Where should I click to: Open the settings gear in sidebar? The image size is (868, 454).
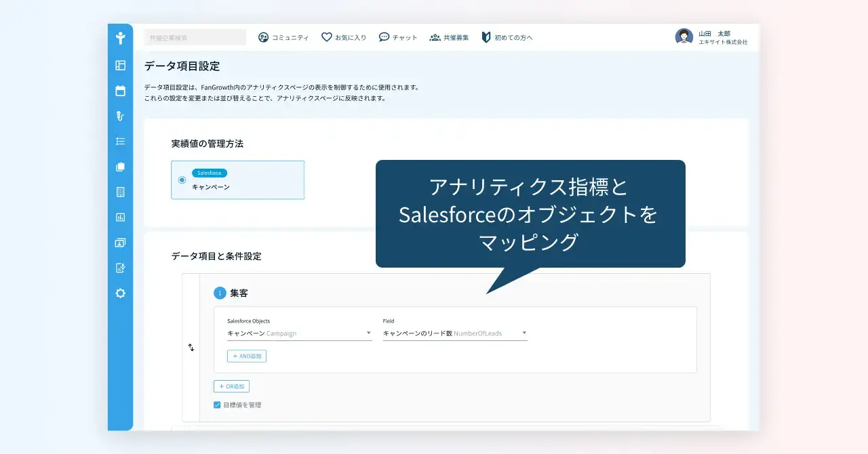[x=121, y=293]
